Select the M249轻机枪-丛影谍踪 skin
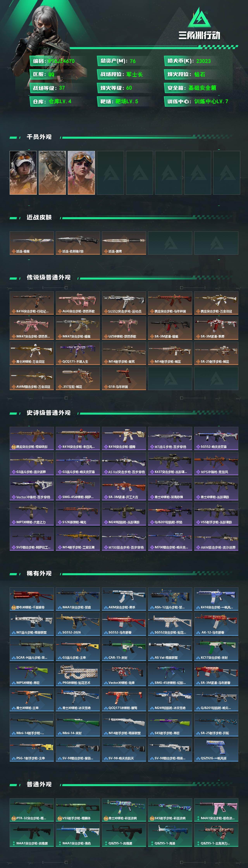This screenshot has height=868, width=248. pyautogui.click(x=124, y=514)
